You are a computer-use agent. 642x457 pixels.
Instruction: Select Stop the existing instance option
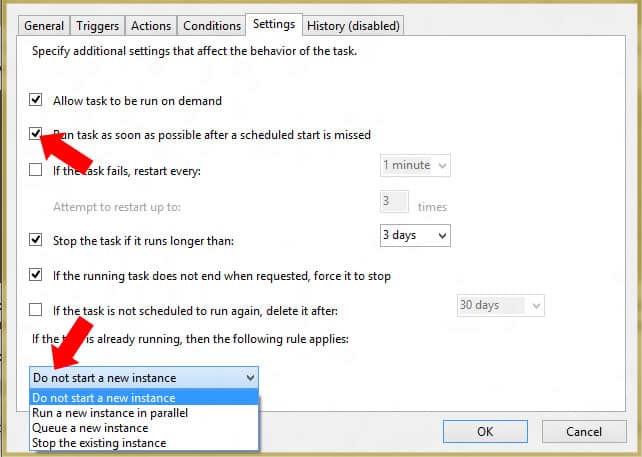pos(99,442)
